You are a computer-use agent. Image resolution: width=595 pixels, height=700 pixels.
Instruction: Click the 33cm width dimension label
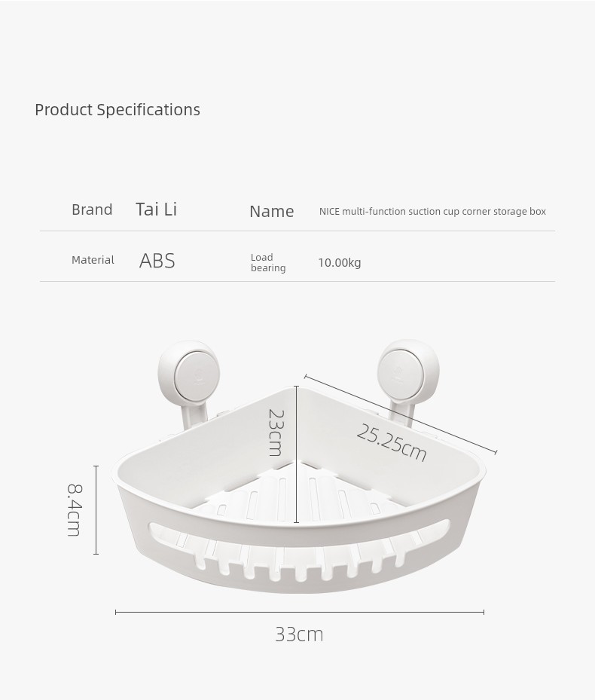coord(299,634)
